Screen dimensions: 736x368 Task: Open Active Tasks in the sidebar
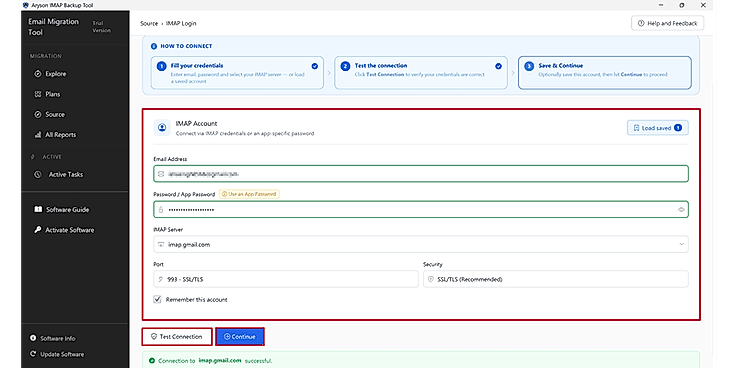coord(60,174)
